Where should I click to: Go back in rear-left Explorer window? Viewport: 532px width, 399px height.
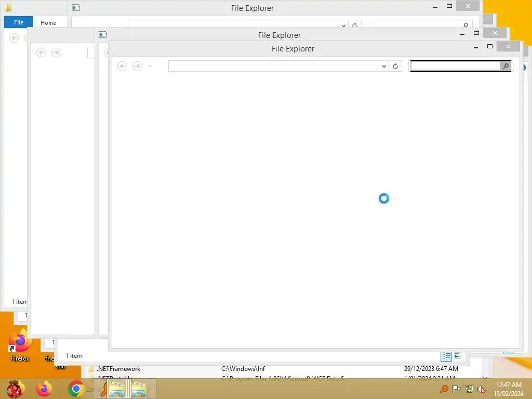14,37
